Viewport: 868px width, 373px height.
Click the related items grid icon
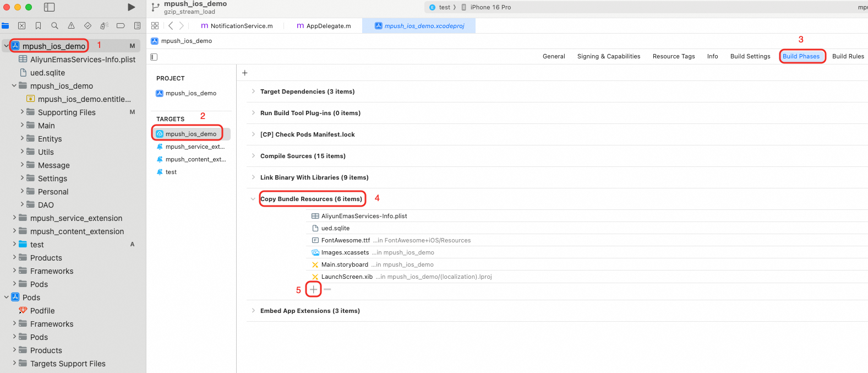pyautogui.click(x=155, y=26)
